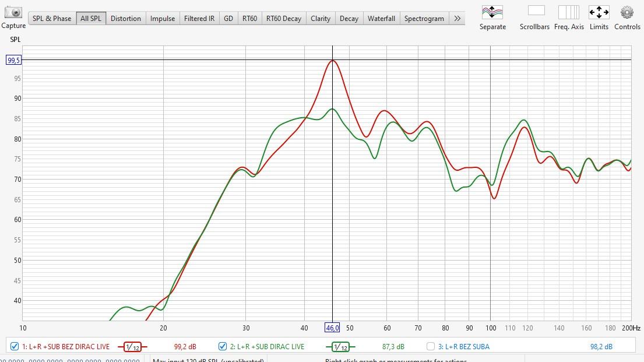Click red 1/12 smoothing trace icon

point(133,347)
